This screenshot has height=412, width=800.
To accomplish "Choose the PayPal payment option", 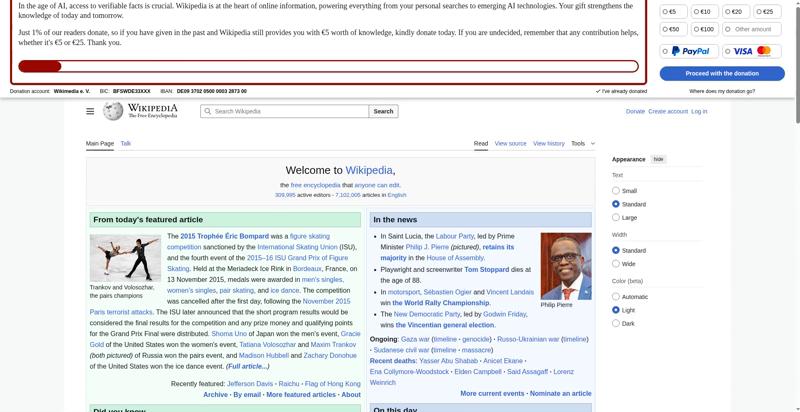I will coord(689,51).
